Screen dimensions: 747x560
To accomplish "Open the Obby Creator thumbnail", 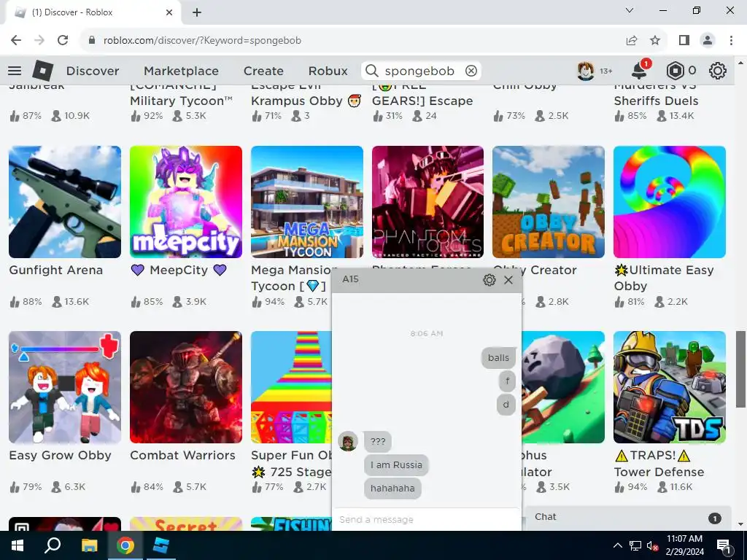I will (549, 202).
